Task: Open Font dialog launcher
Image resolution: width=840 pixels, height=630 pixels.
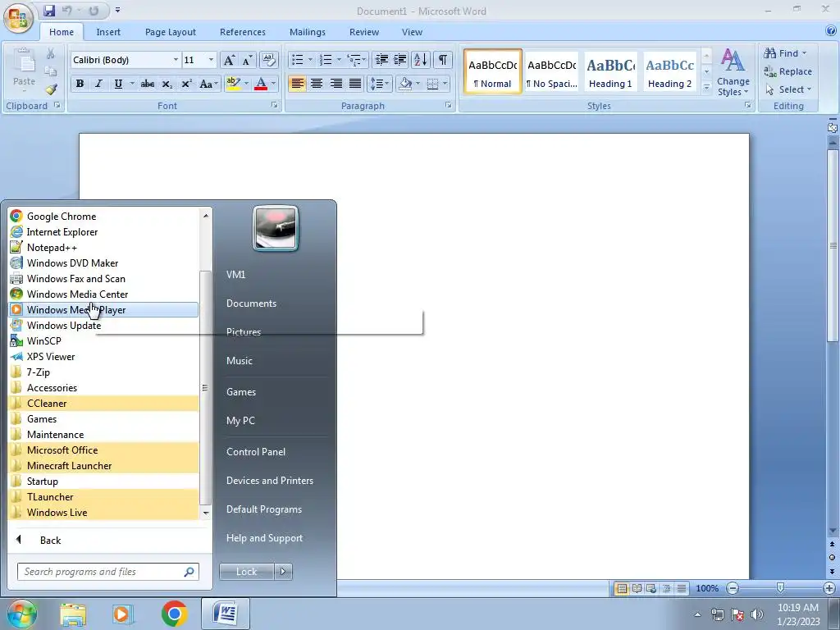Action: coord(274,106)
